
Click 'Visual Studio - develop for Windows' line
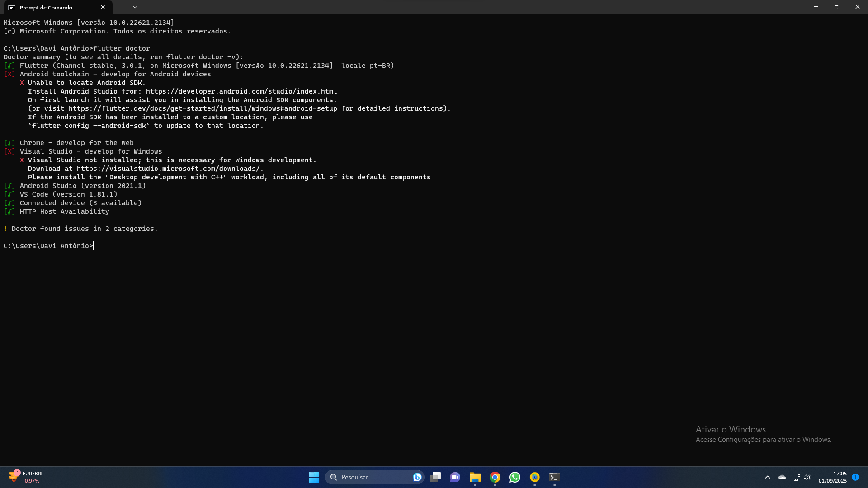[91, 151]
